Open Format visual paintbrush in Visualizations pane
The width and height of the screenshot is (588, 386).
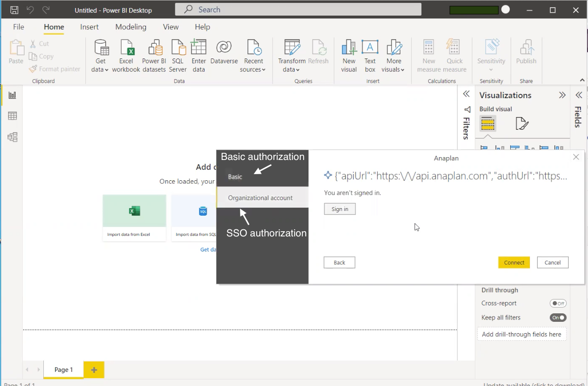pos(522,123)
